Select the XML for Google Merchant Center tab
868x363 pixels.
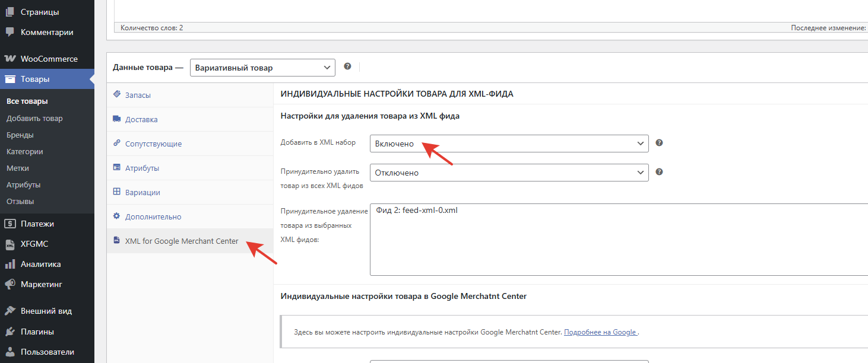click(182, 241)
